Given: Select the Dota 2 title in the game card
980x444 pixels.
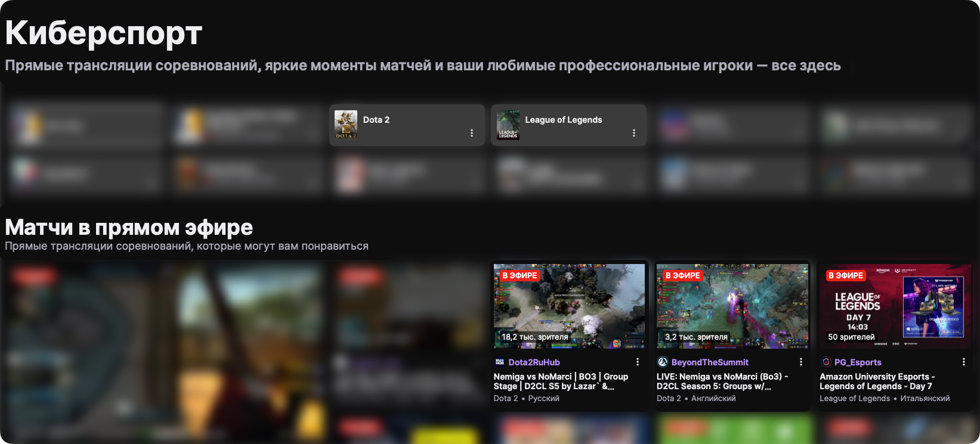Looking at the screenshot, I should [x=376, y=120].
